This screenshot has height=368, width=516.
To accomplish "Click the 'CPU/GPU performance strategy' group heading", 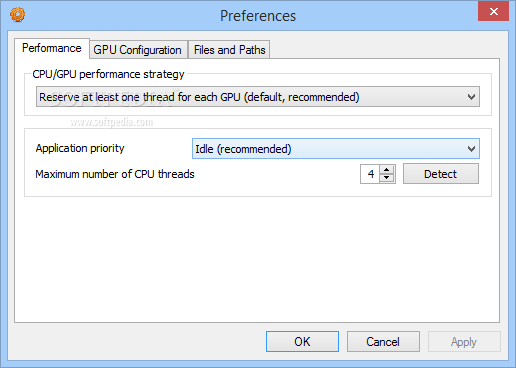I will pos(108,74).
